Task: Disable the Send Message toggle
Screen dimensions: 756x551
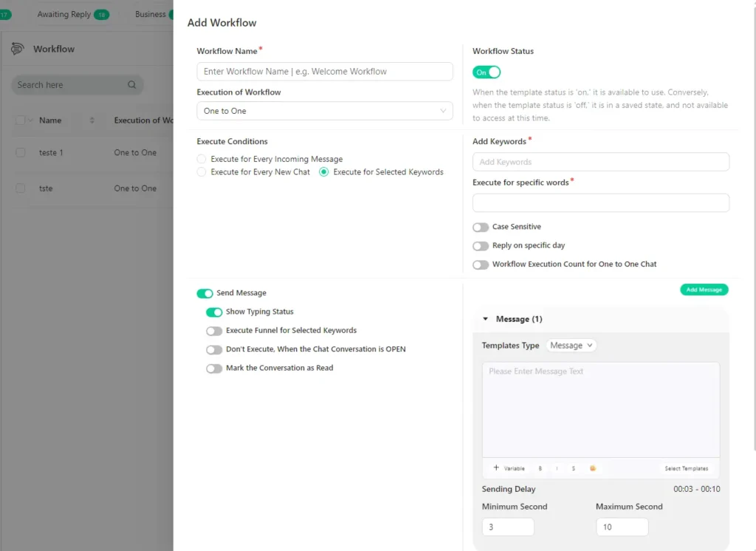Action: (205, 293)
